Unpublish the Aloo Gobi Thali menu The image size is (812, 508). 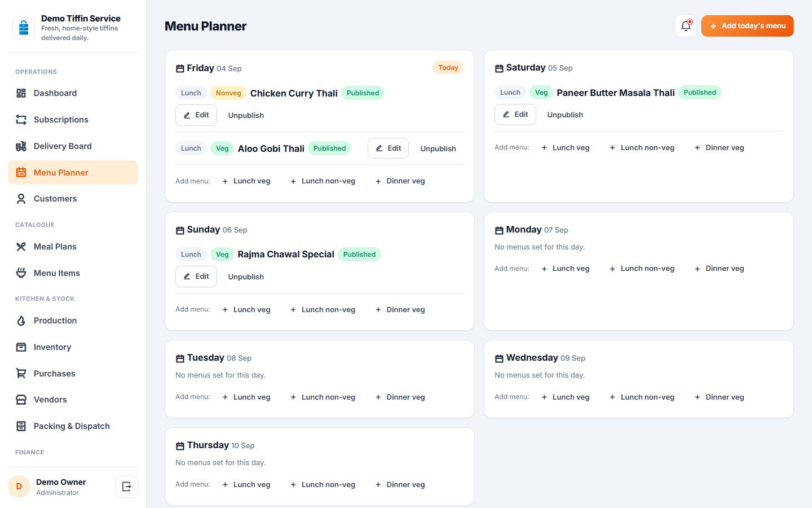(x=438, y=148)
